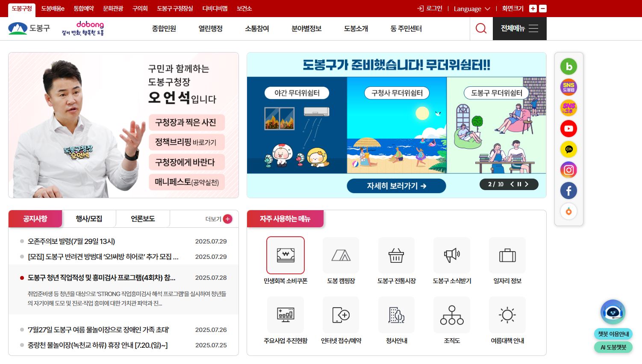Open the green blog 'b' icon
Screen dimensions: 642x364
click(x=568, y=67)
